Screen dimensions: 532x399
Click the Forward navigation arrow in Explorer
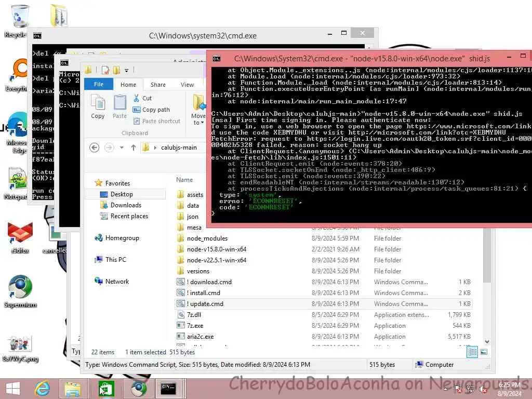(x=109, y=148)
